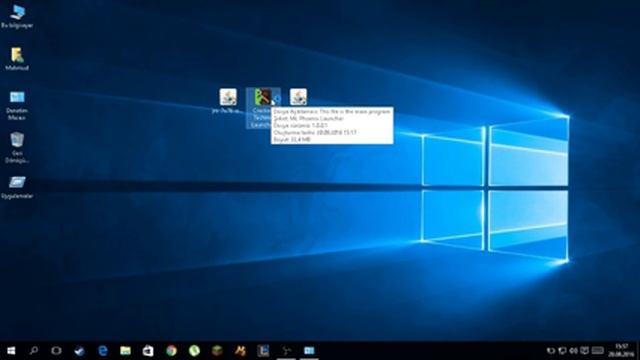Open Task View from the taskbar

click(56, 351)
